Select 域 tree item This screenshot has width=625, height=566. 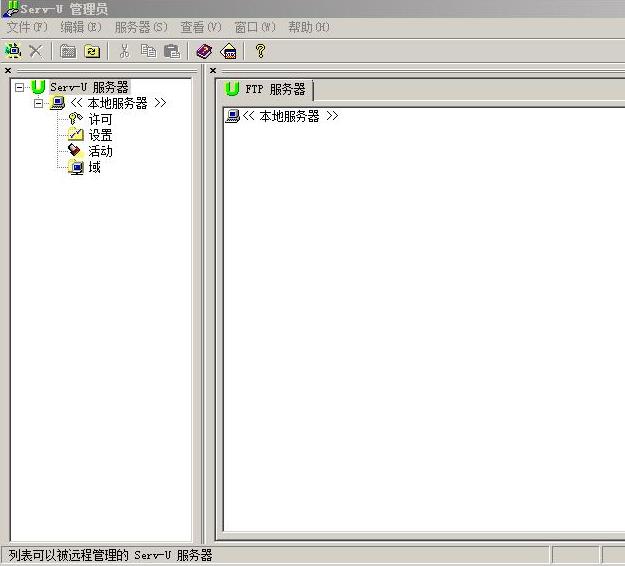[x=94, y=167]
